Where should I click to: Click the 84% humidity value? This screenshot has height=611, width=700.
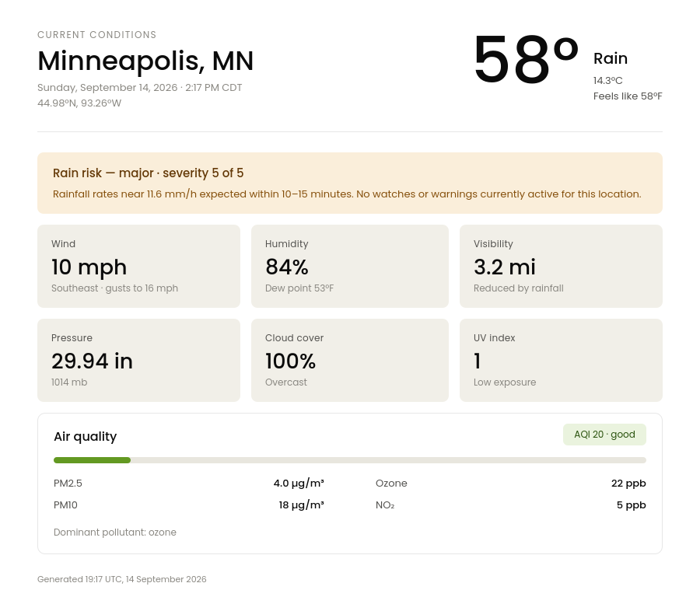pos(286,267)
